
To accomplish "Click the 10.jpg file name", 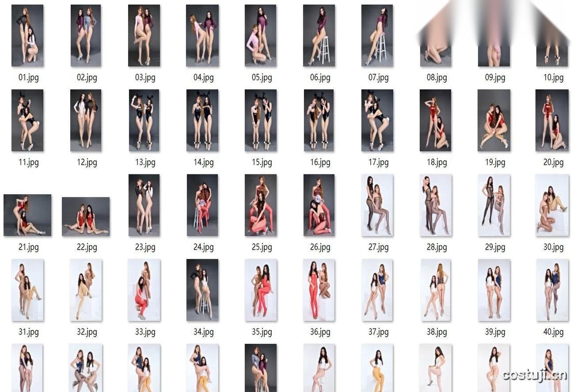I will (x=554, y=78).
